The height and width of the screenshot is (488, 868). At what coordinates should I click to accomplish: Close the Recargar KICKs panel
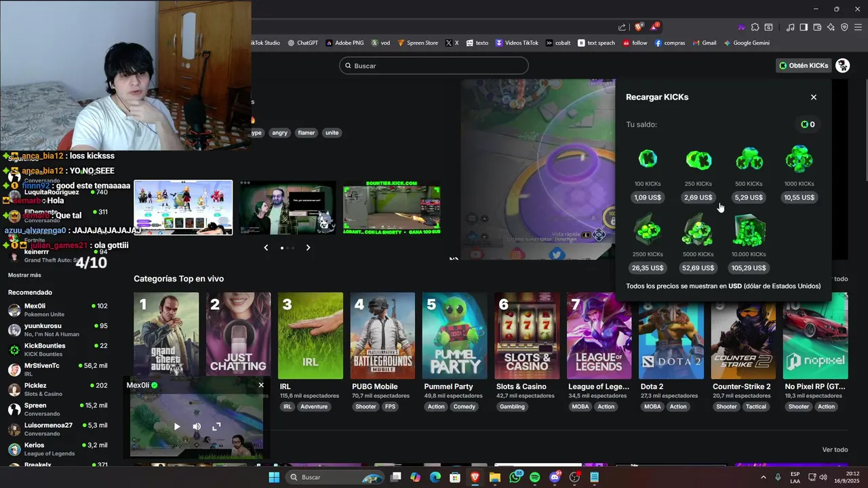[814, 97]
